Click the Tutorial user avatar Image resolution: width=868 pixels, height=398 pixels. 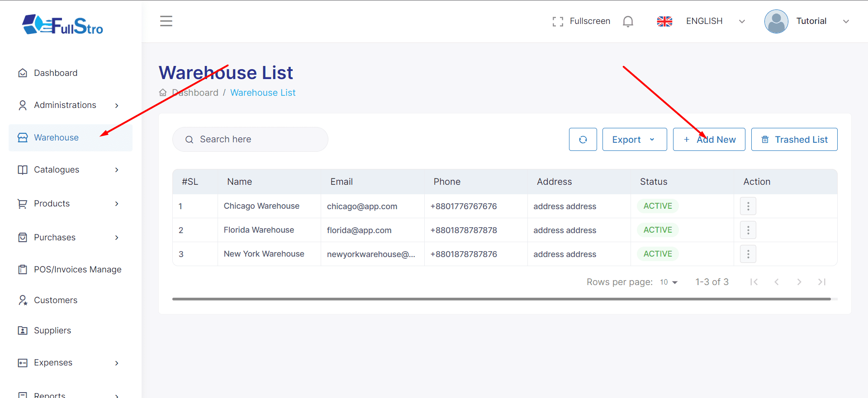coord(776,22)
